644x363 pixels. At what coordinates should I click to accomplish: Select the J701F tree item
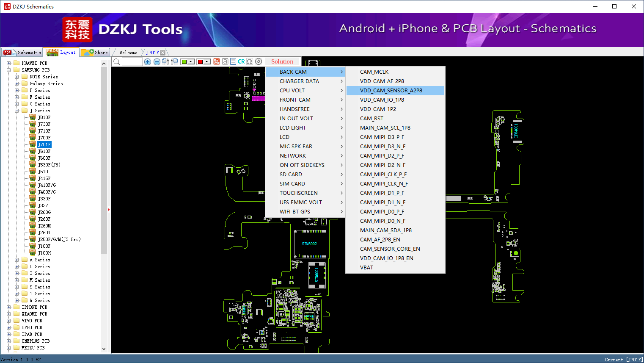[44, 144]
